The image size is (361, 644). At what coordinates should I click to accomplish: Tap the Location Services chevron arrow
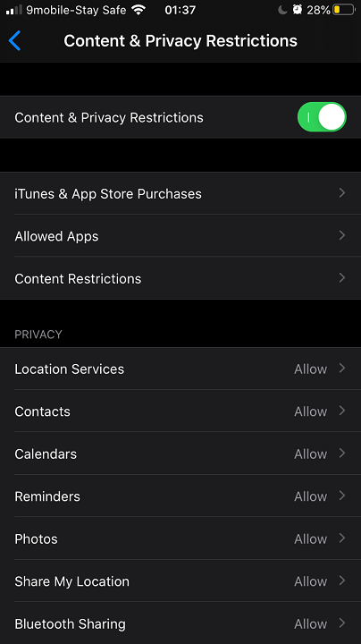point(342,368)
